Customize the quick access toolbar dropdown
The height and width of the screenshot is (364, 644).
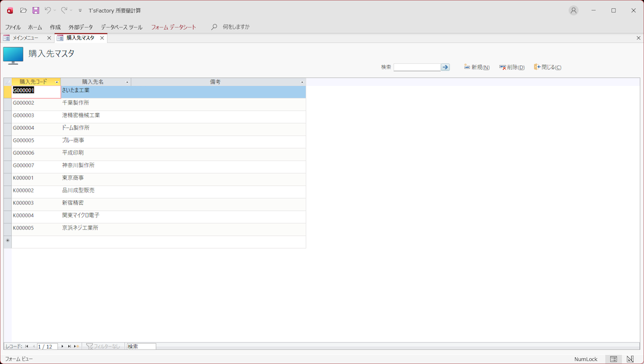[x=80, y=11]
